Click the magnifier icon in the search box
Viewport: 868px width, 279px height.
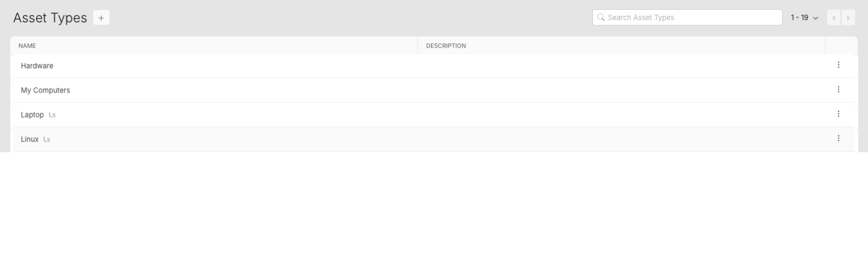pyautogui.click(x=601, y=17)
